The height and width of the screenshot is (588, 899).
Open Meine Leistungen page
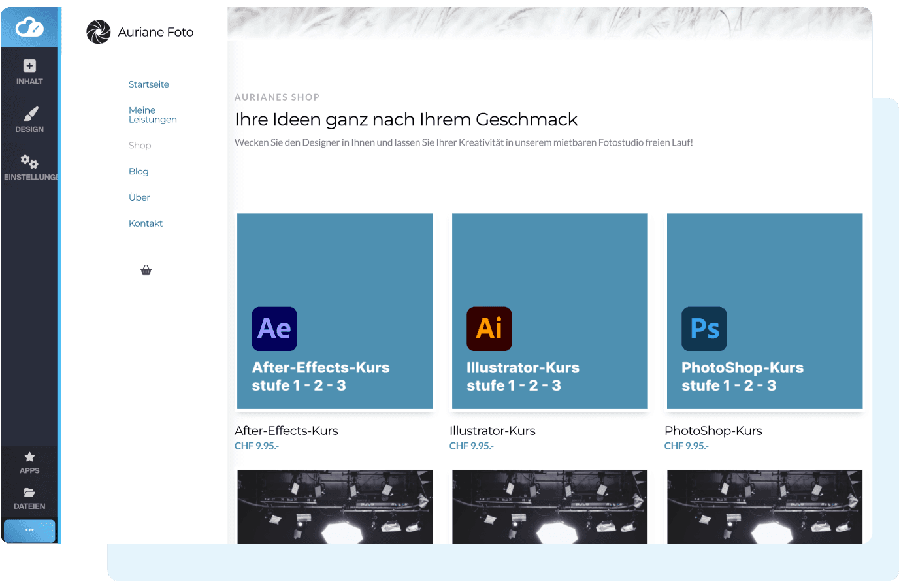tap(153, 115)
